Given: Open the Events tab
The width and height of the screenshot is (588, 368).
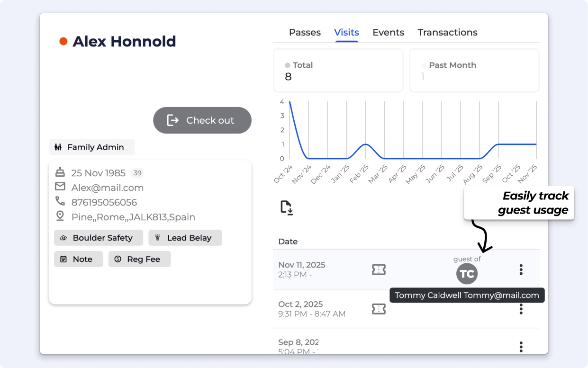Looking at the screenshot, I should pyautogui.click(x=388, y=33).
